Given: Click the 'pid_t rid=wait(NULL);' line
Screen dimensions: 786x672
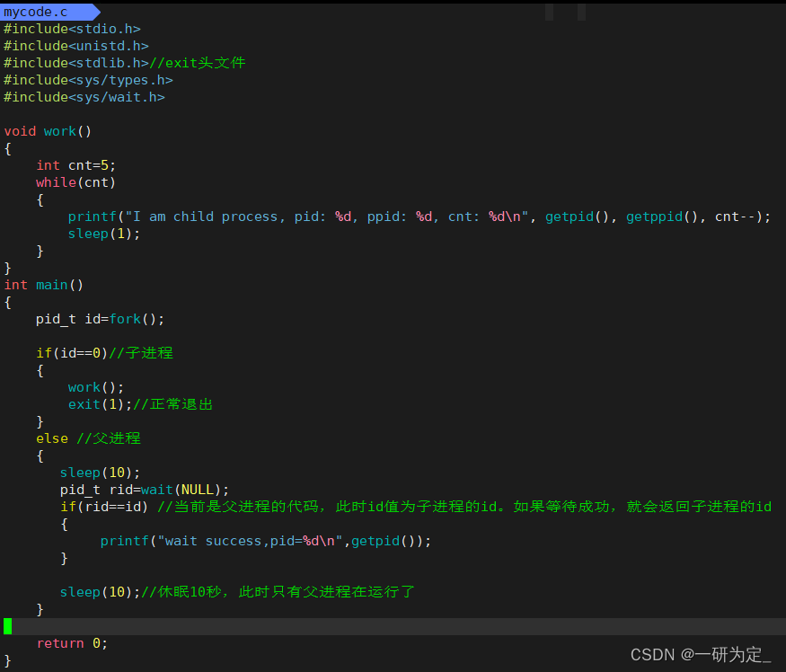Looking at the screenshot, I should 145,490.
